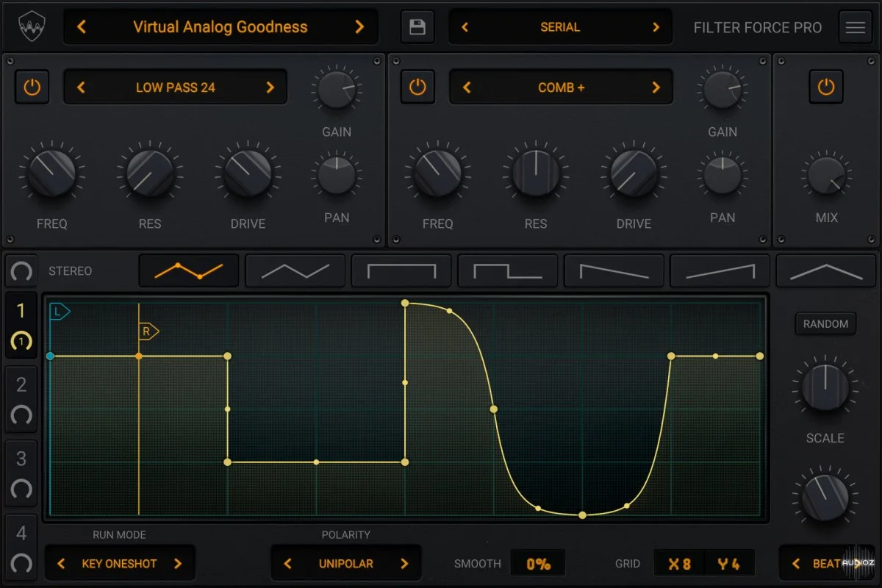Switch to modulator tab 2

(x=21, y=399)
